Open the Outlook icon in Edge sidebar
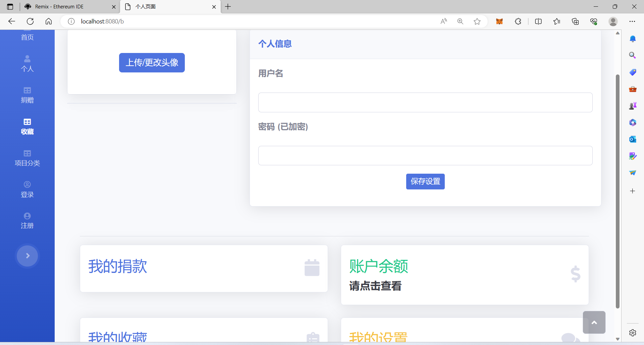This screenshot has height=345, width=644. [x=633, y=139]
